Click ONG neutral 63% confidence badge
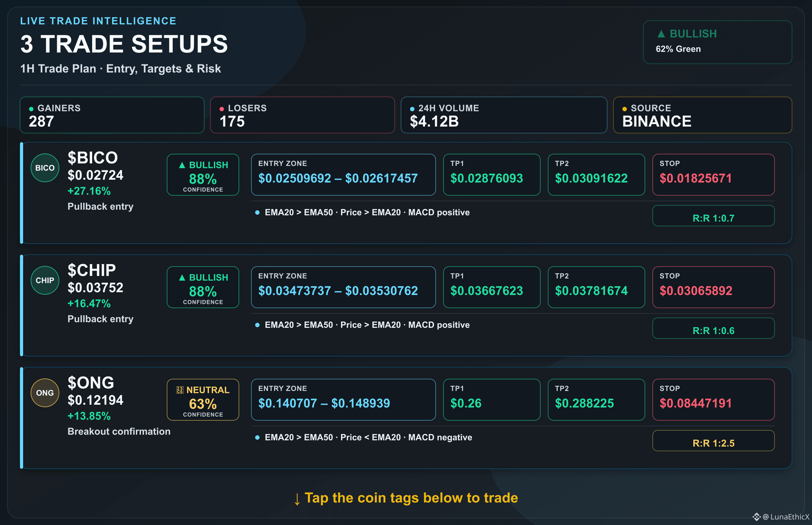This screenshot has height=525, width=812. (x=203, y=400)
